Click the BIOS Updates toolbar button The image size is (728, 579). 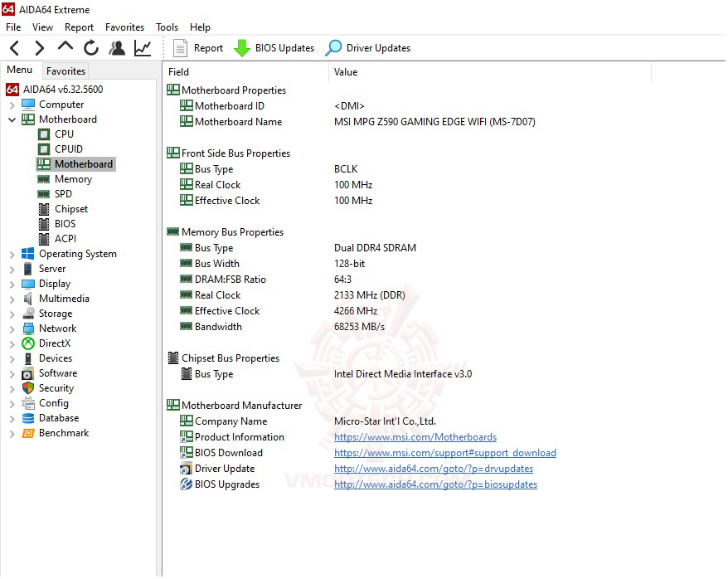point(274,48)
